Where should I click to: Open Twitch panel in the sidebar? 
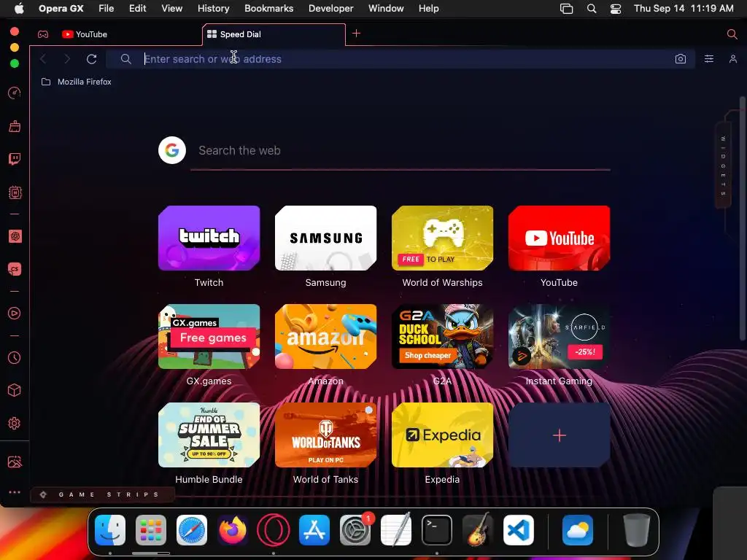(15, 158)
